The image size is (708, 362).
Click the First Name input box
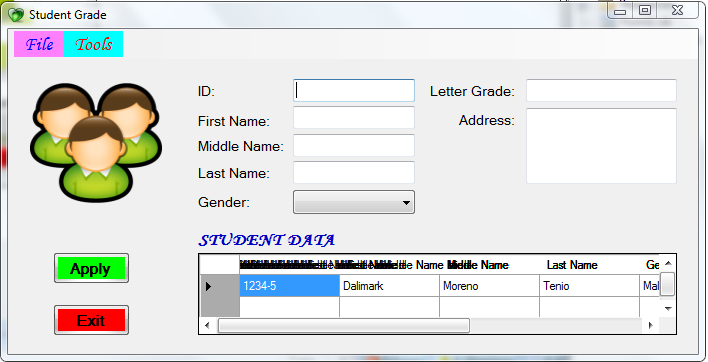click(x=354, y=118)
